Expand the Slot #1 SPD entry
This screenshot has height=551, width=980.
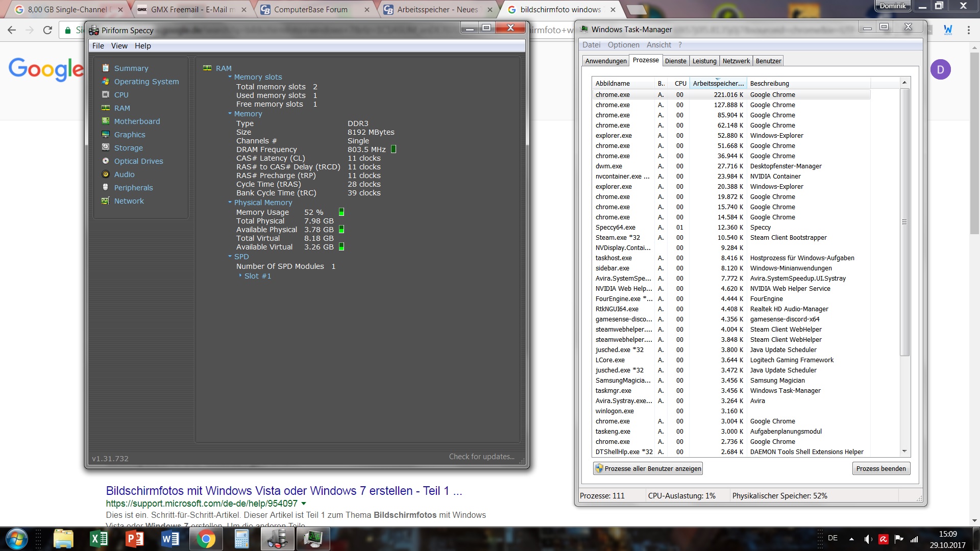[240, 275]
